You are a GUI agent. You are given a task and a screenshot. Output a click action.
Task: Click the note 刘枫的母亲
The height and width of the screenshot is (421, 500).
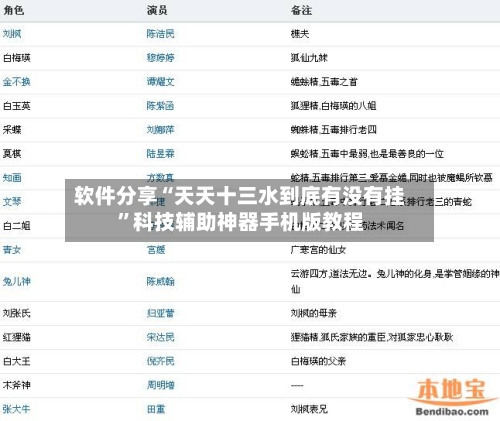314,313
